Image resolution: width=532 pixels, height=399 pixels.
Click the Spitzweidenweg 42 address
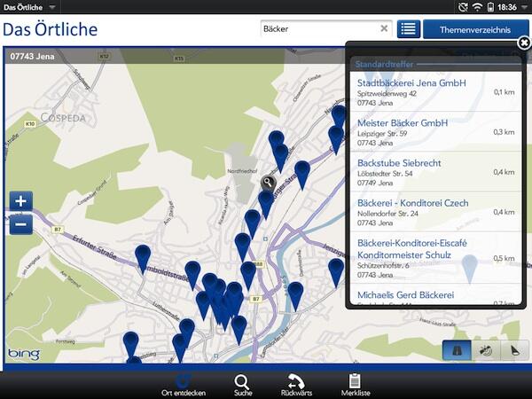(387, 94)
